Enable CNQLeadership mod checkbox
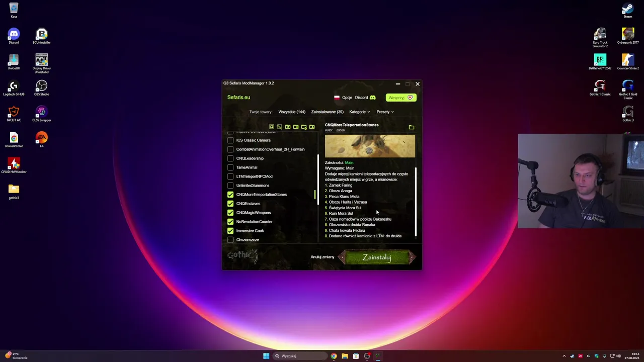Viewport: 644px width, 362px height. (230, 158)
